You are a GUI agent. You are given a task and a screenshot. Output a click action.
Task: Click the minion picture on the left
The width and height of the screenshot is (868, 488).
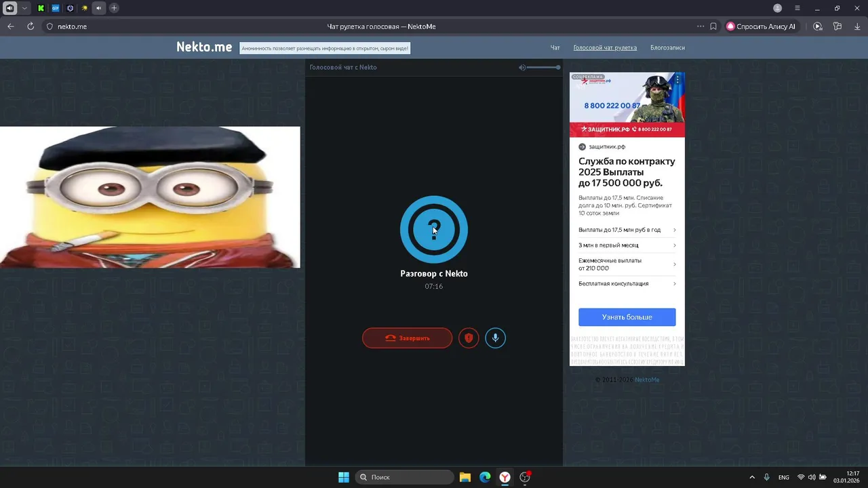tap(150, 197)
